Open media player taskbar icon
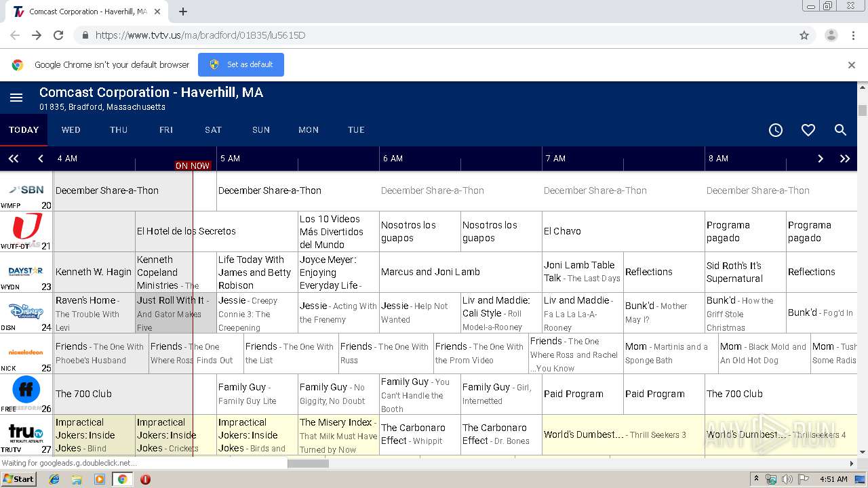The height and width of the screenshot is (488, 868). pyautogui.click(x=100, y=479)
